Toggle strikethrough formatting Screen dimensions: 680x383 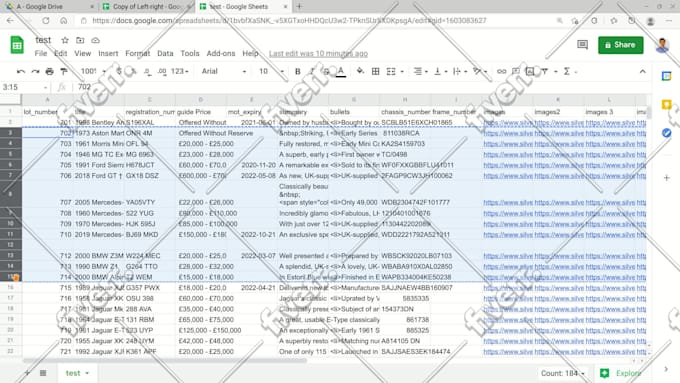pos(326,72)
